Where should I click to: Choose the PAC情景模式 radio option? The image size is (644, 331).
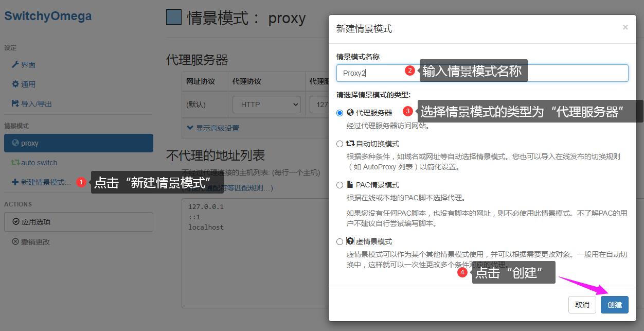coord(339,185)
